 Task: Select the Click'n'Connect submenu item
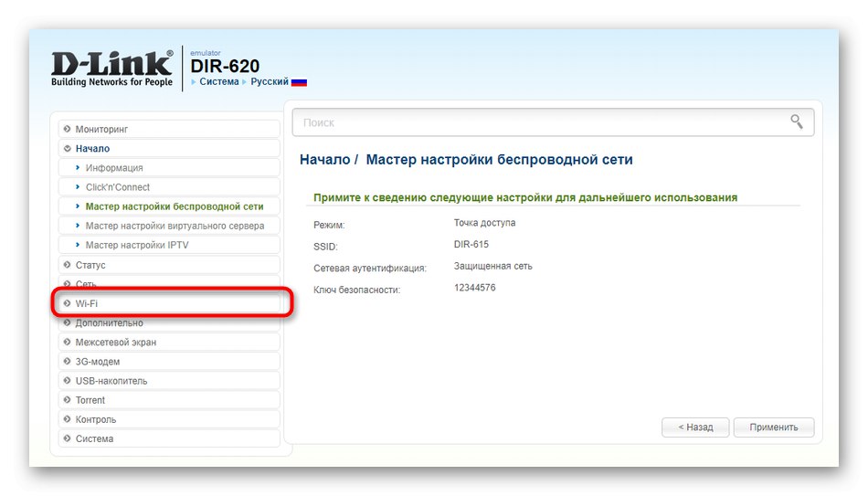click(x=169, y=187)
